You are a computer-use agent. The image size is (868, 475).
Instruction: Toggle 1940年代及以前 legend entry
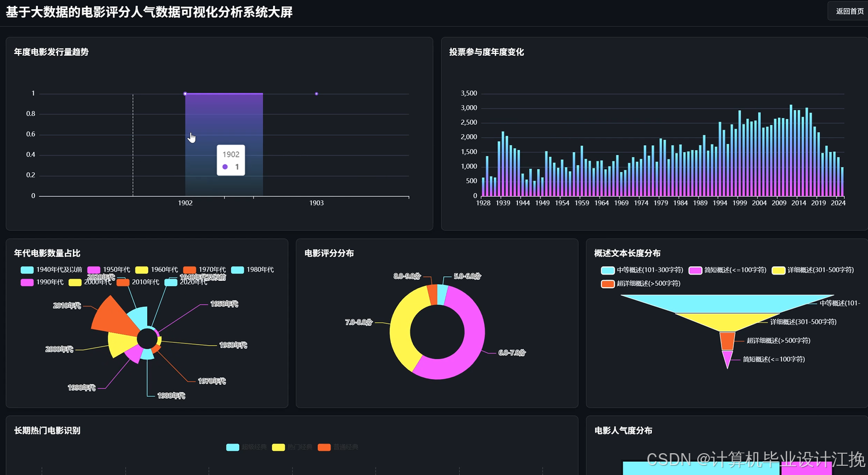click(51, 270)
